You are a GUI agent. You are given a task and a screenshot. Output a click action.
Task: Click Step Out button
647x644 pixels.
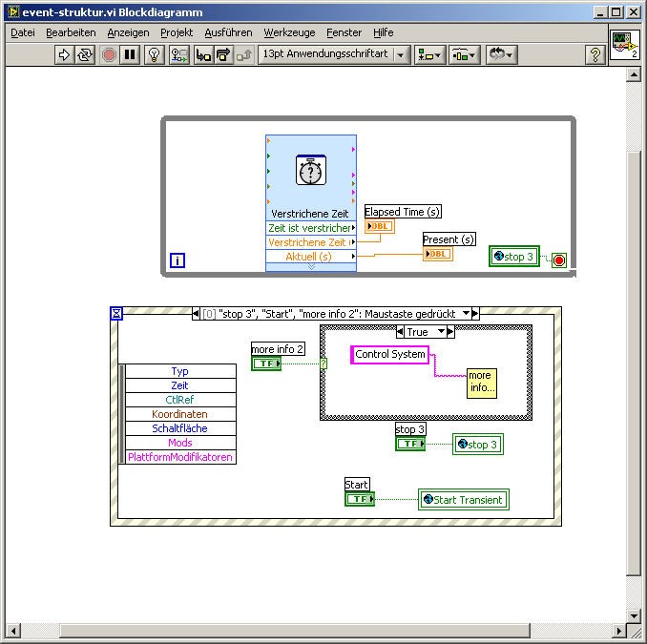[x=243, y=54]
